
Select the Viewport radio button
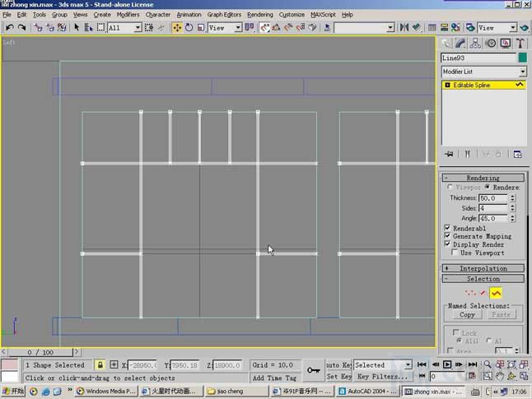pyautogui.click(x=450, y=187)
